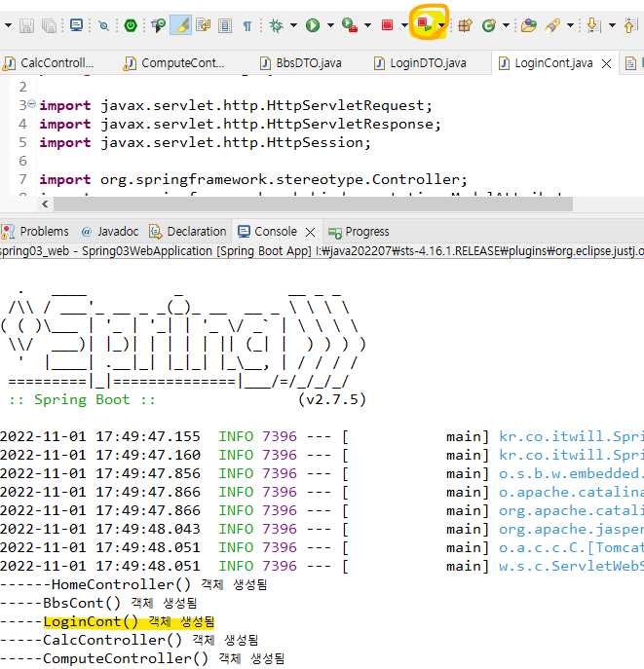Click the Save All icon
644x669 pixels.
[x=49, y=25]
